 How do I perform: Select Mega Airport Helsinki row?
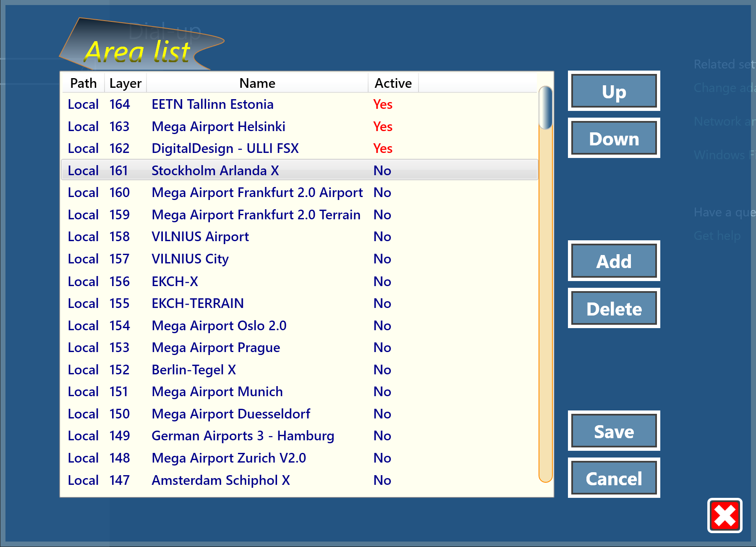300,126
